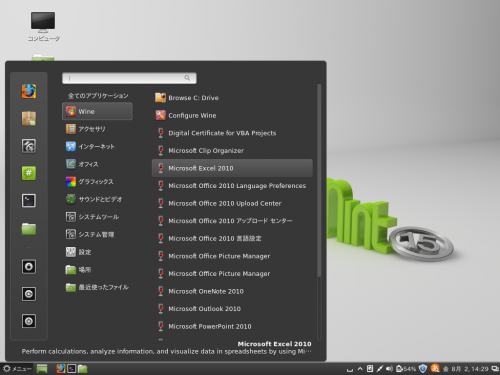
Task: Open Files folder icon in favorites sidebar
Action: [29, 229]
